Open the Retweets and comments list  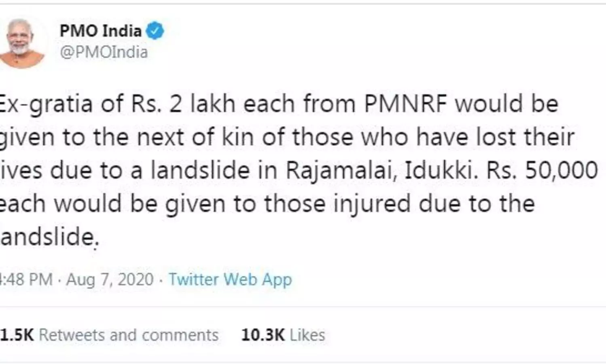(x=128, y=335)
